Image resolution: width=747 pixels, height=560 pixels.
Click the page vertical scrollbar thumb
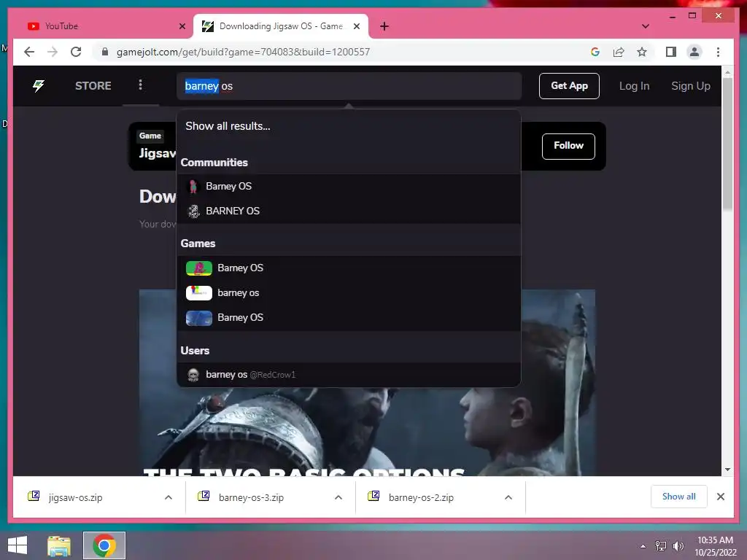point(727,144)
